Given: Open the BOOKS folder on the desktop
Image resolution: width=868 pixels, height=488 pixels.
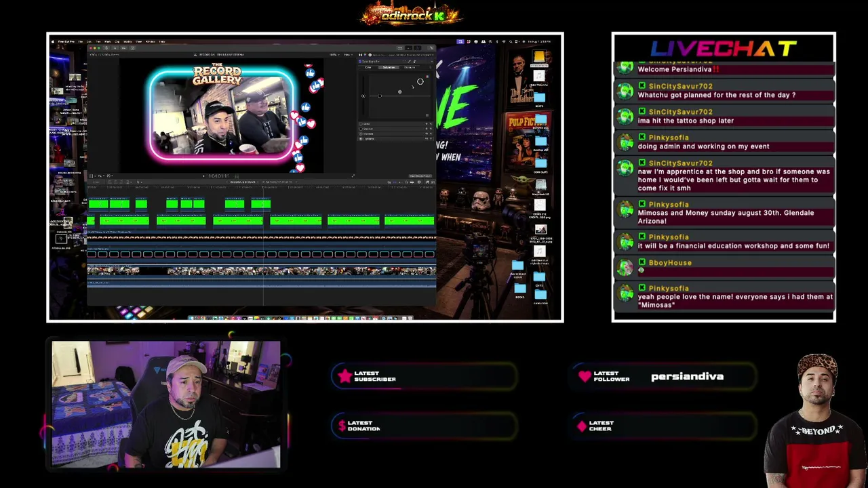Looking at the screenshot, I should point(519,289).
